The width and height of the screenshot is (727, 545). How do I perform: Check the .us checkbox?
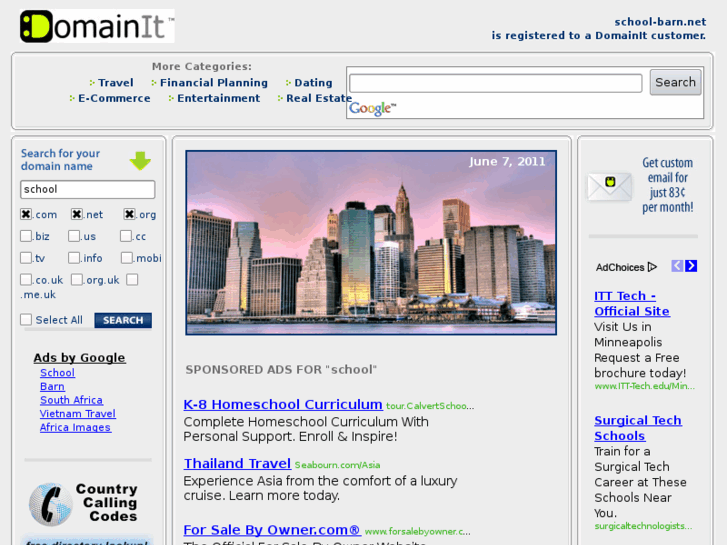(x=74, y=236)
